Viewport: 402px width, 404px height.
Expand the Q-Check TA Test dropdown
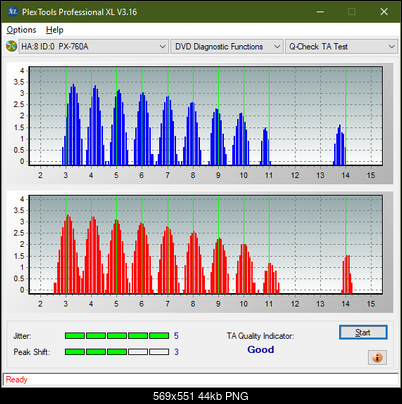point(342,47)
